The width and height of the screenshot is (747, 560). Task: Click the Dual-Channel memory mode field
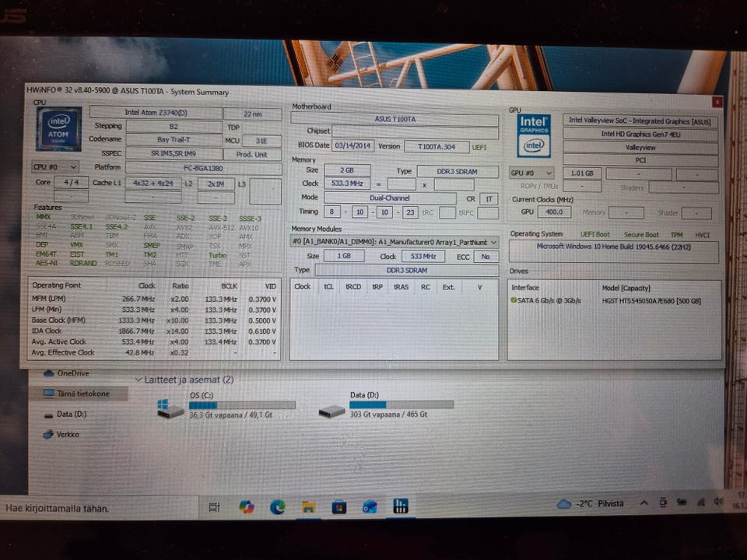tap(390, 198)
